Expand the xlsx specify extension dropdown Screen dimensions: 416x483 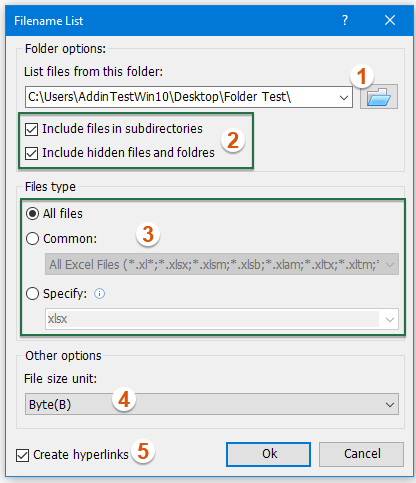click(389, 319)
